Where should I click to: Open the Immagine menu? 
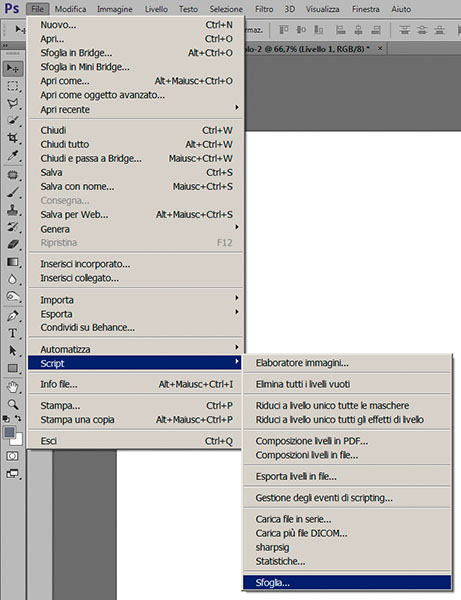point(115,9)
